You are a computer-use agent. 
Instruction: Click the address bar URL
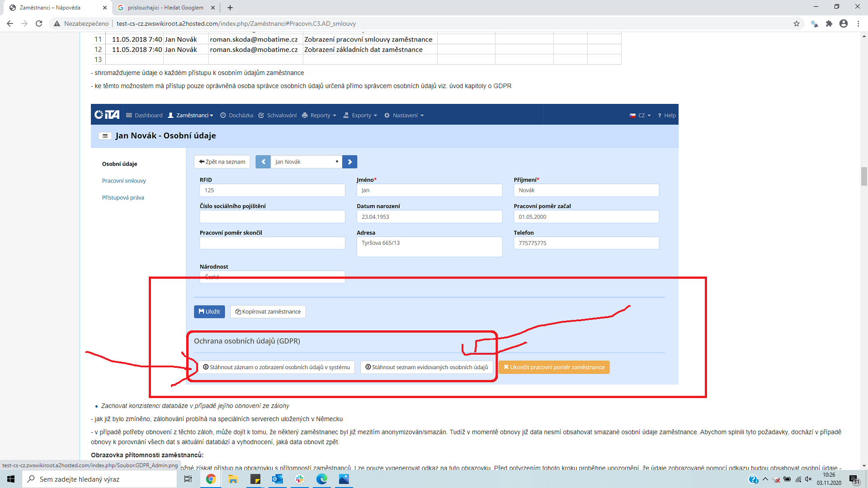[x=236, y=23]
